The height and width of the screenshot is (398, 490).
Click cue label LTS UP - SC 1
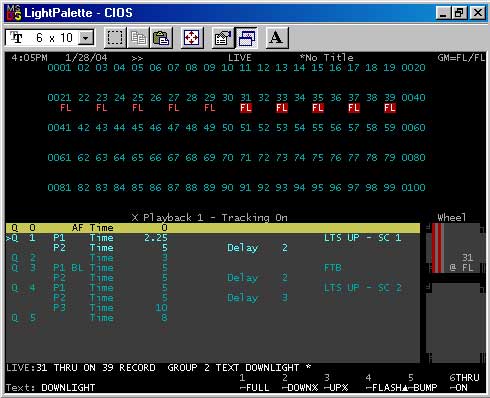362,238
